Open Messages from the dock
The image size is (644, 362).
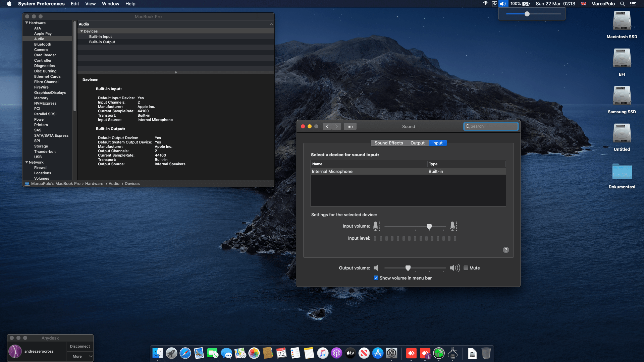coord(226,353)
